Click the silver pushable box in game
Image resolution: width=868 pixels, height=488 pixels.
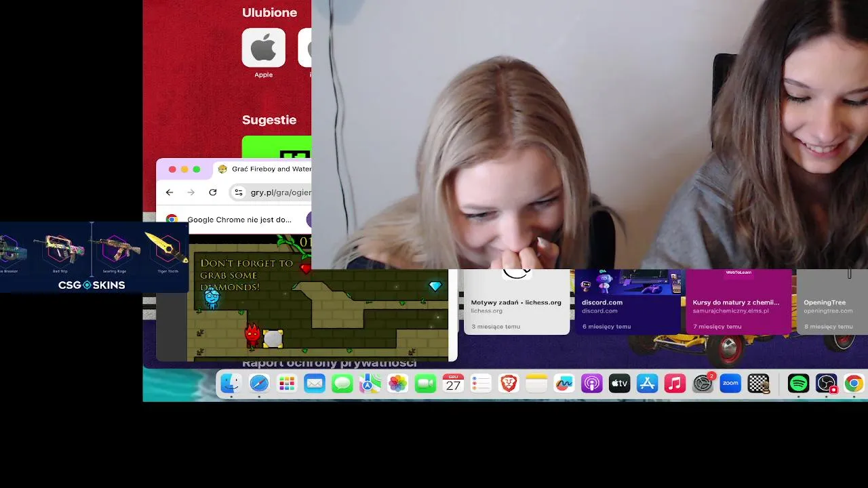(x=273, y=338)
